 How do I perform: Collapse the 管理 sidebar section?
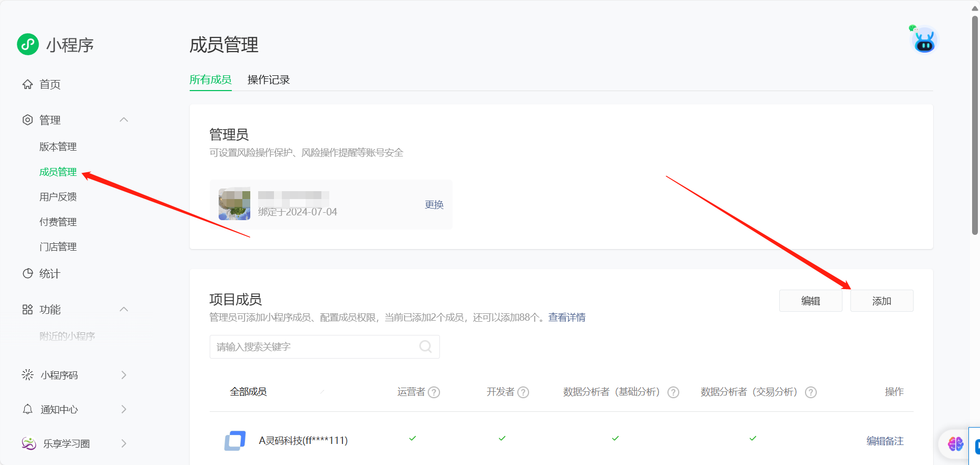(124, 120)
